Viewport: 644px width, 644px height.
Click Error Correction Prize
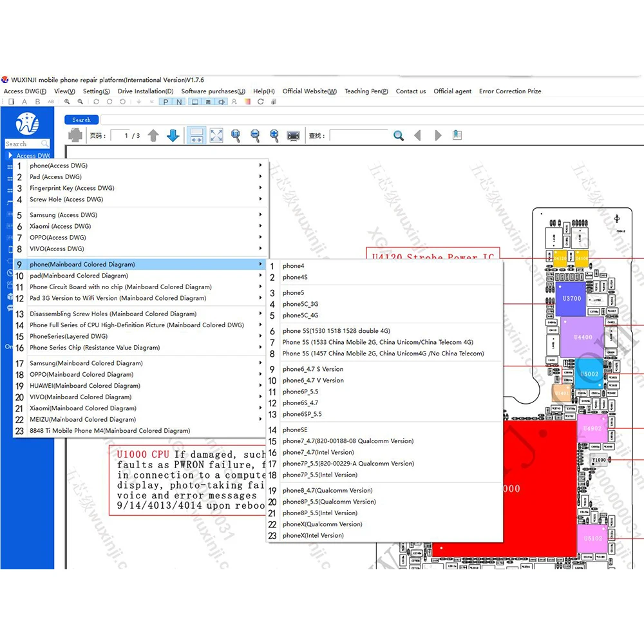(x=510, y=91)
